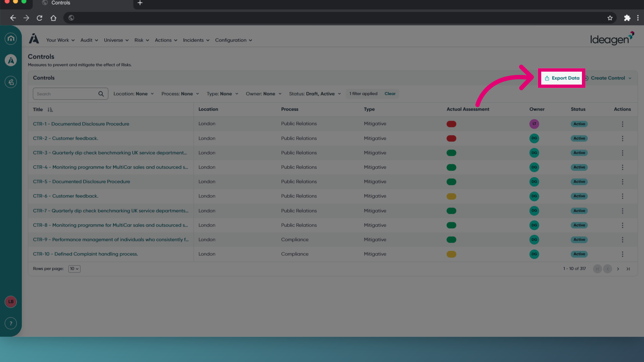
Task: Expand the Status filter dropdown
Action: (x=315, y=94)
